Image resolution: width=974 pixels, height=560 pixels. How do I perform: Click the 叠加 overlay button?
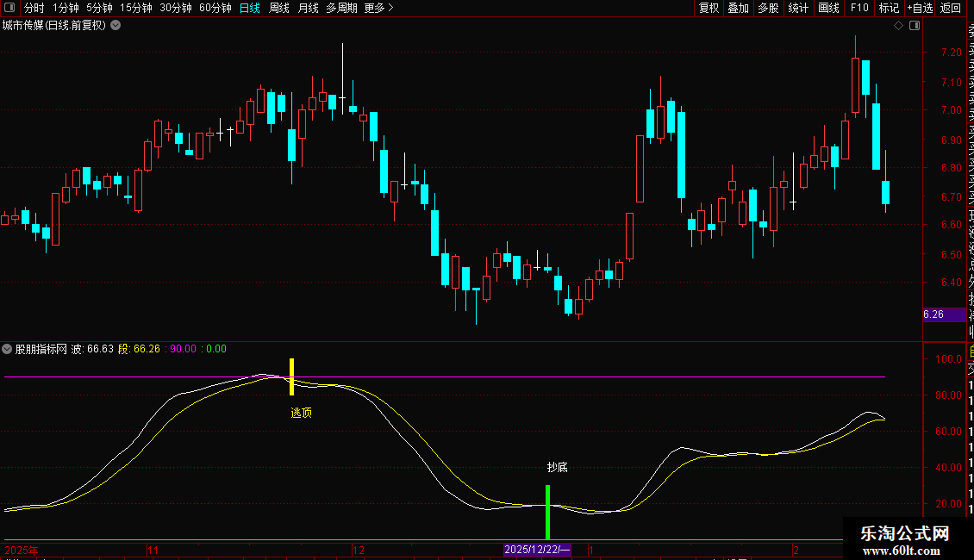[x=739, y=8]
